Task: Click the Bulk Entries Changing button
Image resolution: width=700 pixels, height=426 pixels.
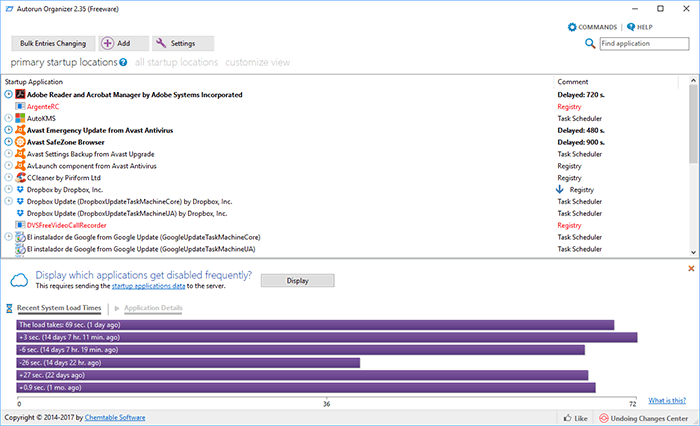Action: tap(53, 43)
